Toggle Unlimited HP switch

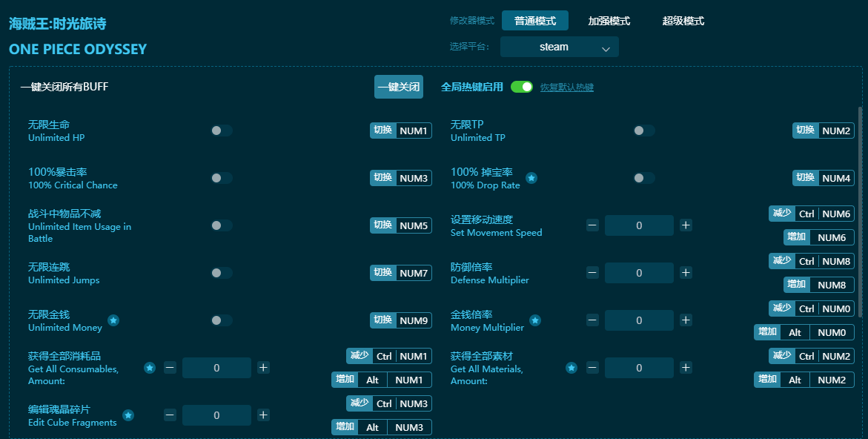222,131
